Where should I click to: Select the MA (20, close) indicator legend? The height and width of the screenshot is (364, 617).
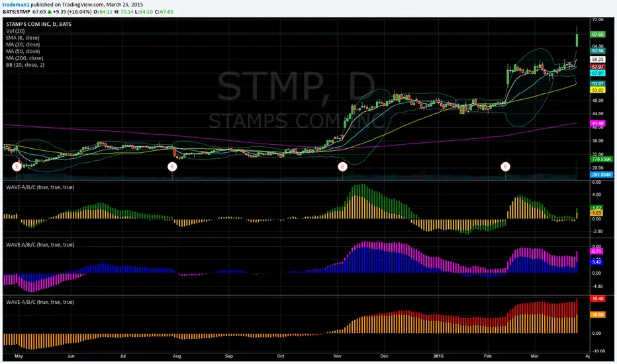23,44
